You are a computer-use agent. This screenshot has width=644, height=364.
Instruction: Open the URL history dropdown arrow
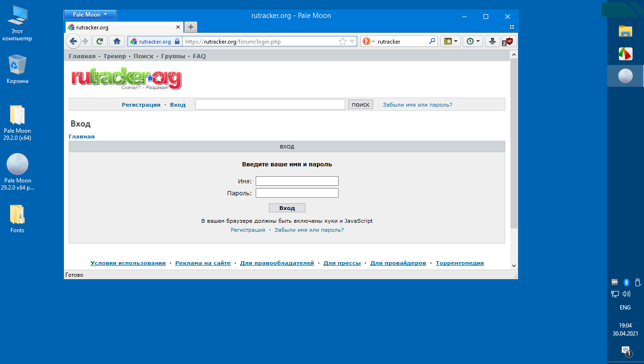[352, 42]
